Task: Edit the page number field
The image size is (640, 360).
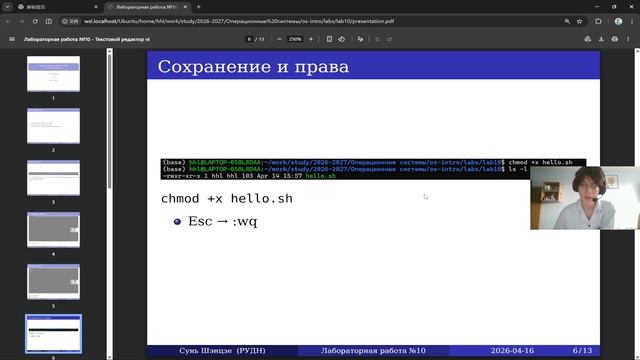Action: coord(249,39)
